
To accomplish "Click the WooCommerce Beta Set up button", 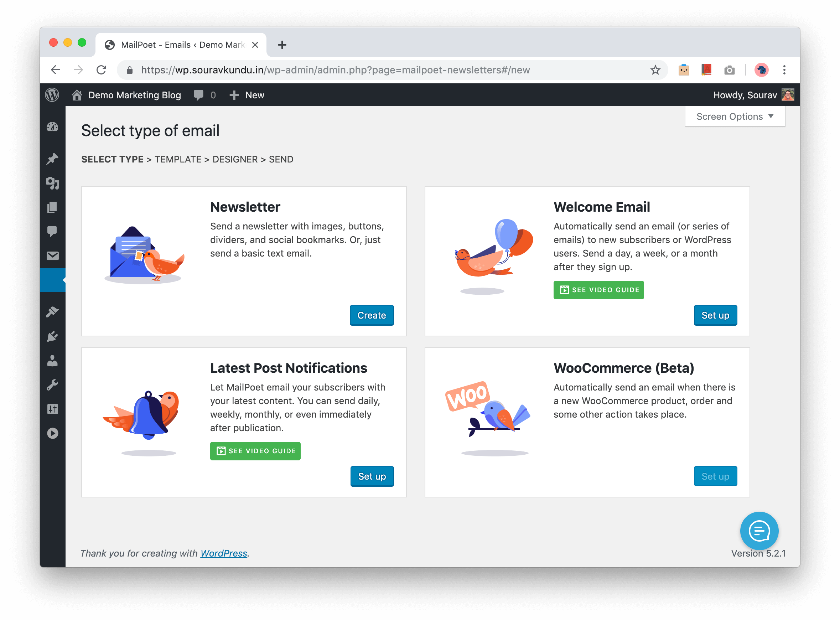I will click(715, 476).
